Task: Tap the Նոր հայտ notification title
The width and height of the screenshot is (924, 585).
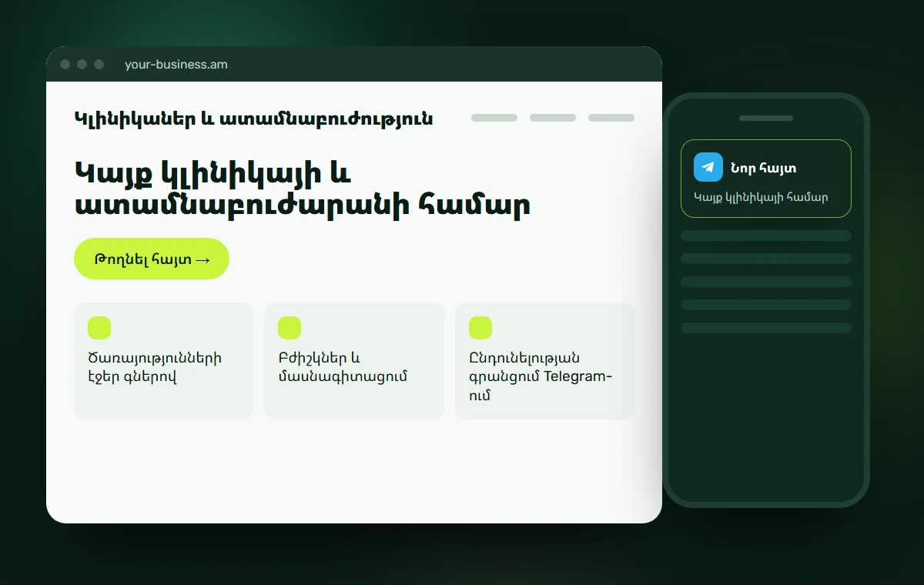Action: pos(764,168)
